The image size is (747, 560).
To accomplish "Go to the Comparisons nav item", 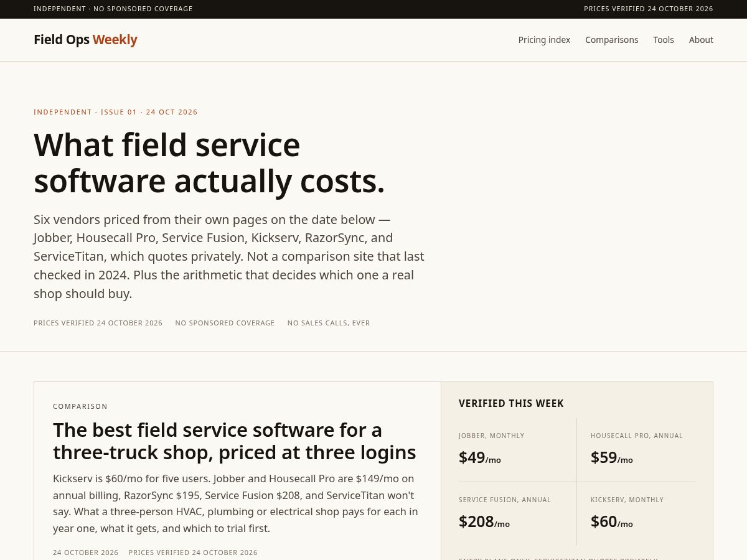I will coord(611,40).
